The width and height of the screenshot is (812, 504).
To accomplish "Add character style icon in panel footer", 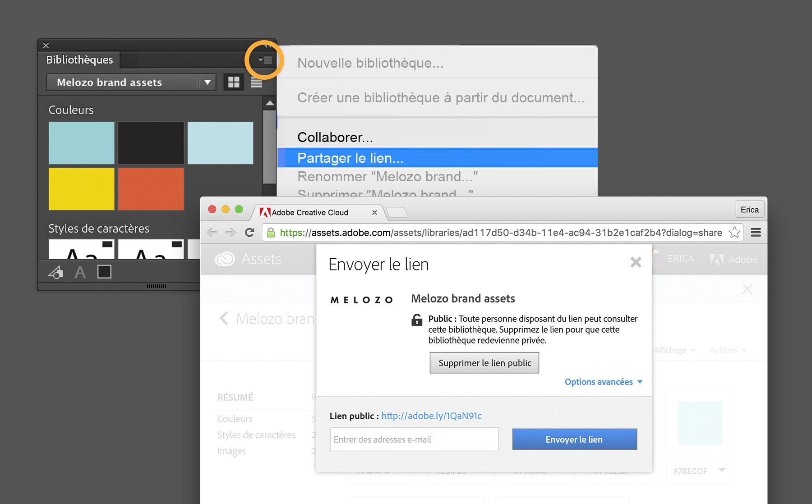I will tap(80, 272).
